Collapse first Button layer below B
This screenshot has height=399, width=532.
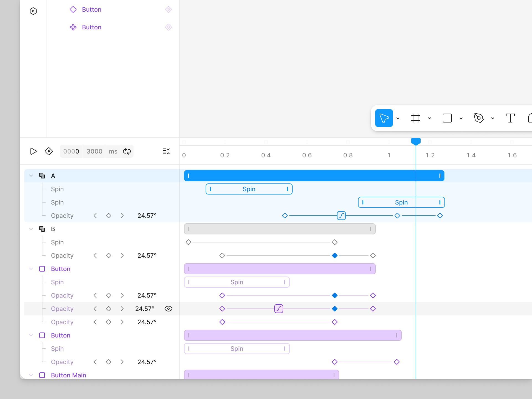(31, 269)
